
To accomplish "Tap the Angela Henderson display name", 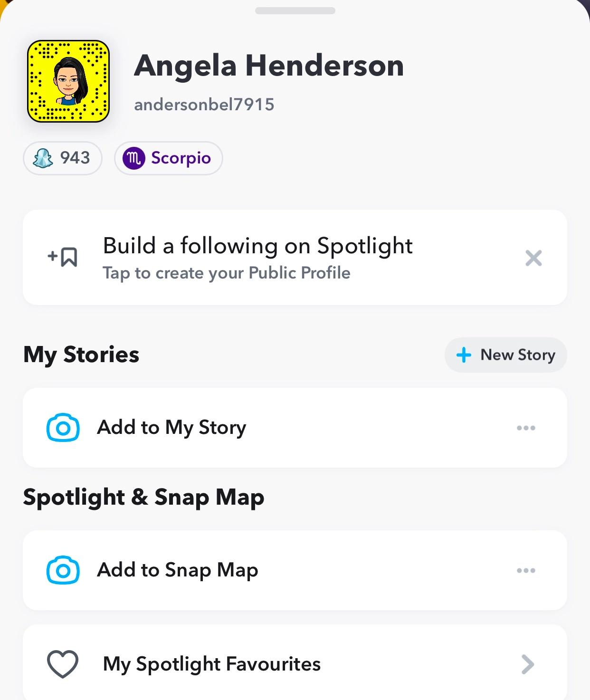I will [x=269, y=66].
